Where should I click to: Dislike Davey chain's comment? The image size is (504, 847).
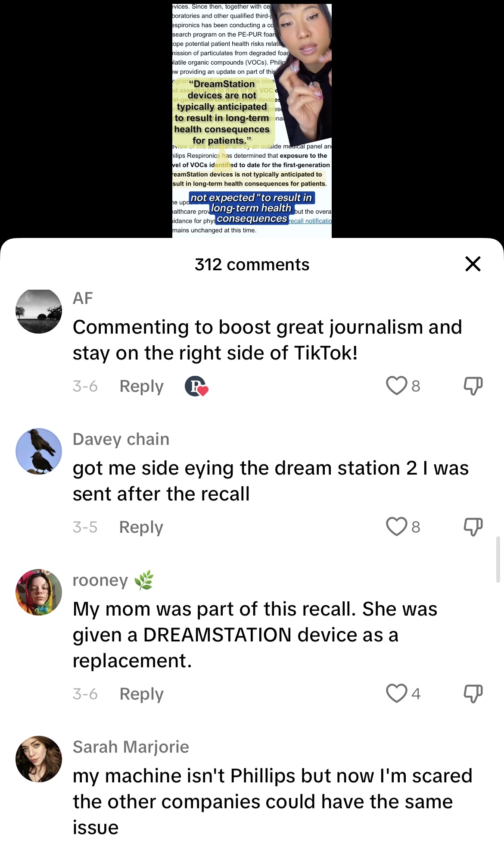pyautogui.click(x=473, y=527)
